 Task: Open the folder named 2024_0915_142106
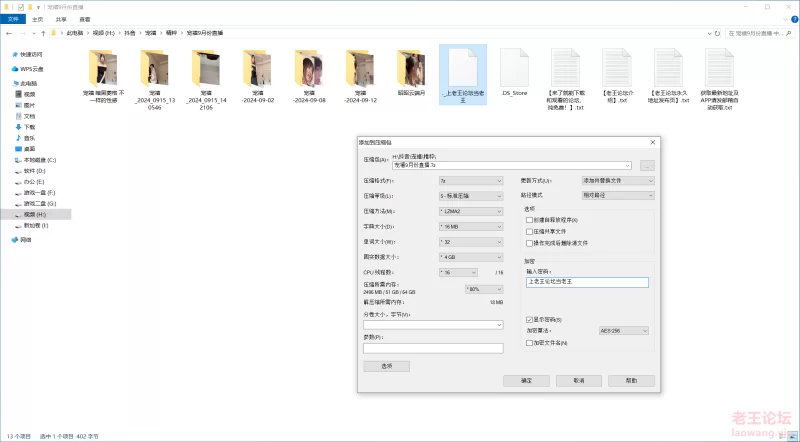(206, 79)
